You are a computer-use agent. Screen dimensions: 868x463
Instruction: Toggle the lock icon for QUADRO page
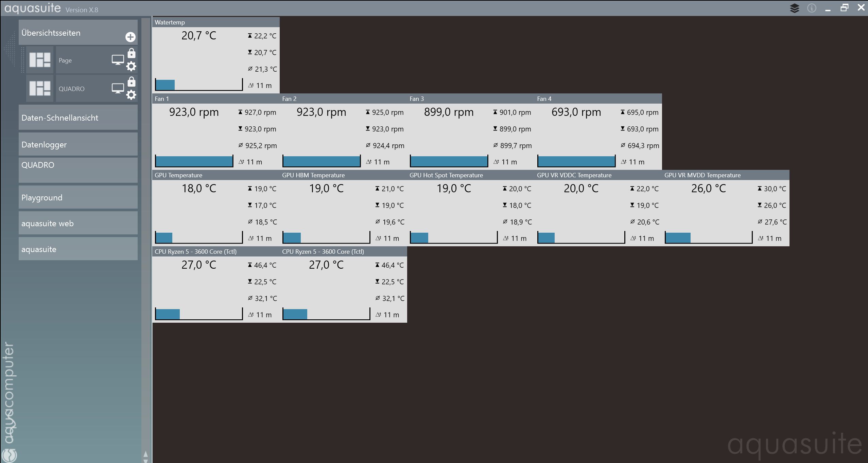tap(131, 82)
